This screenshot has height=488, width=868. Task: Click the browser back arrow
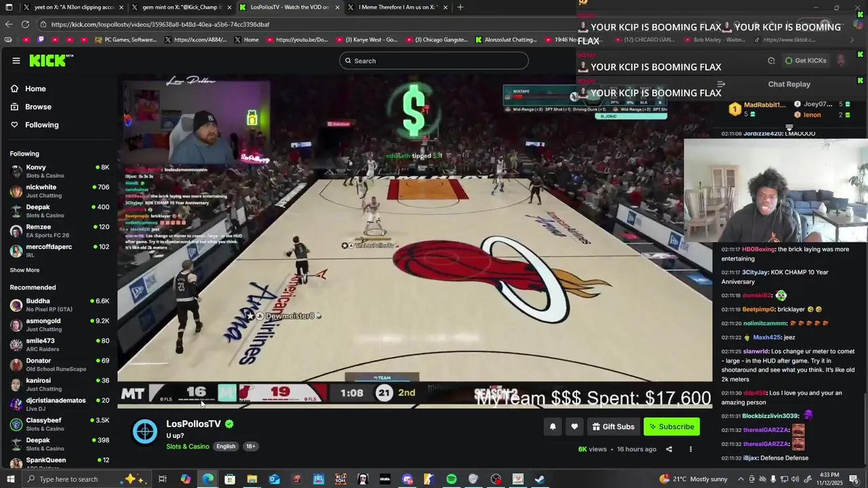[9, 24]
